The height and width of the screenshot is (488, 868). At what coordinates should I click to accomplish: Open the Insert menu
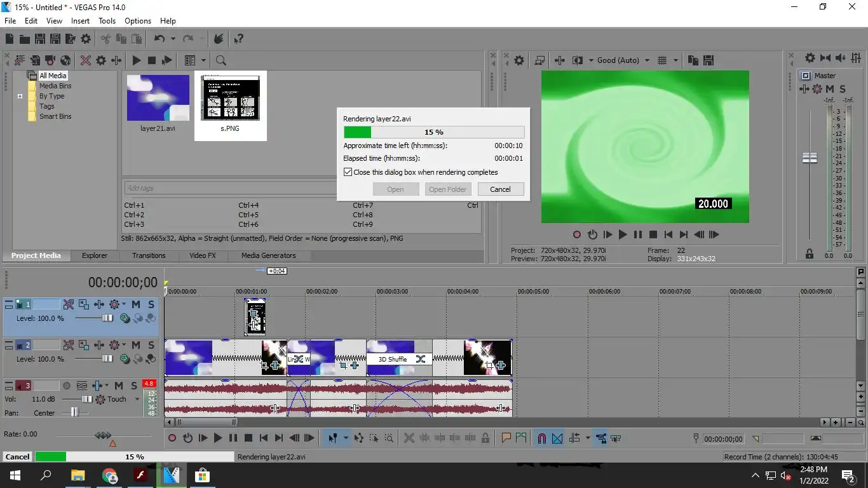pyautogui.click(x=80, y=21)
